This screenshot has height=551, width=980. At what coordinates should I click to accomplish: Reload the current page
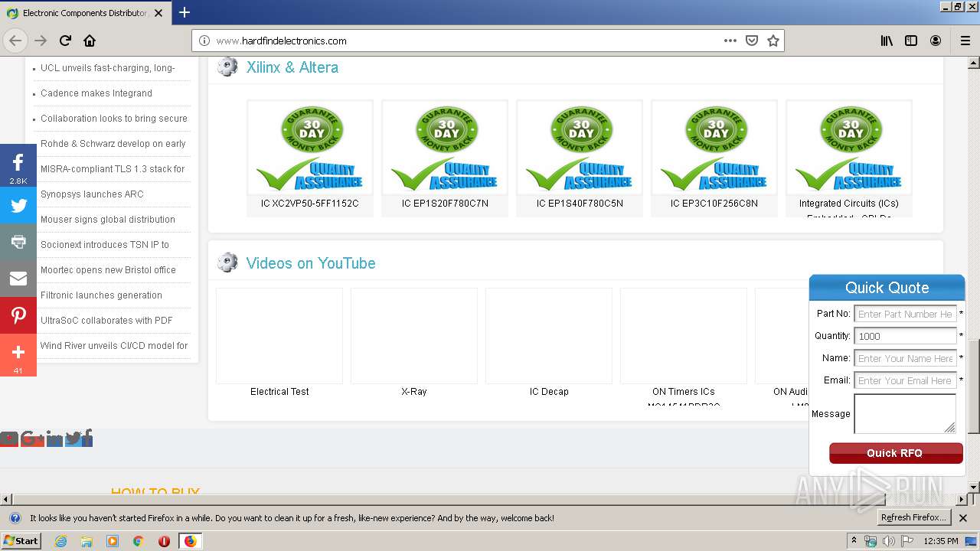[x=65, y=41]
